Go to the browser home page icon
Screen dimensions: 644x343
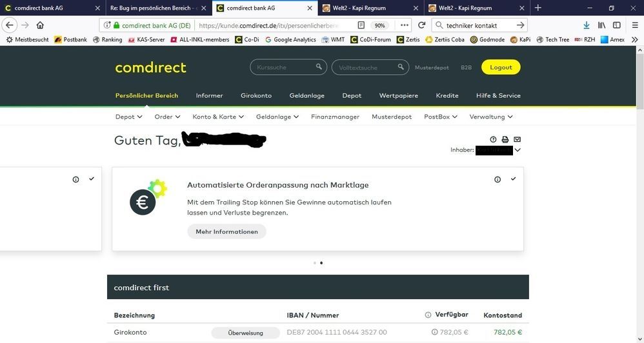[40, 25]
